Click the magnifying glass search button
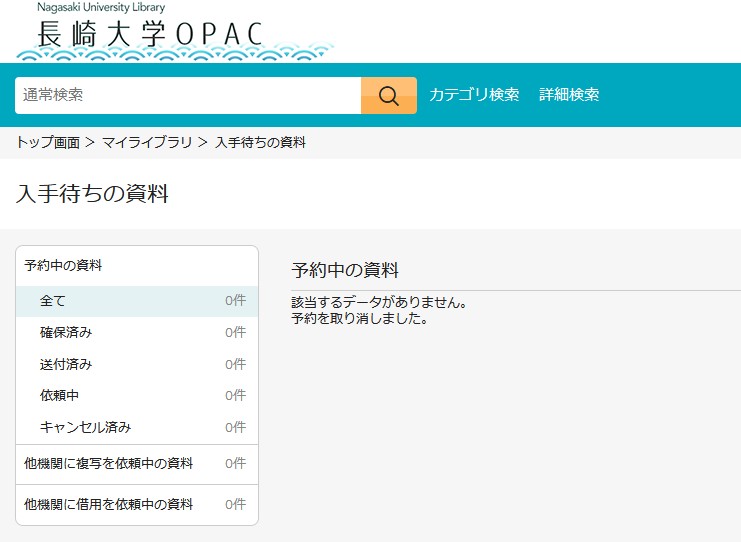 [388, 96]
